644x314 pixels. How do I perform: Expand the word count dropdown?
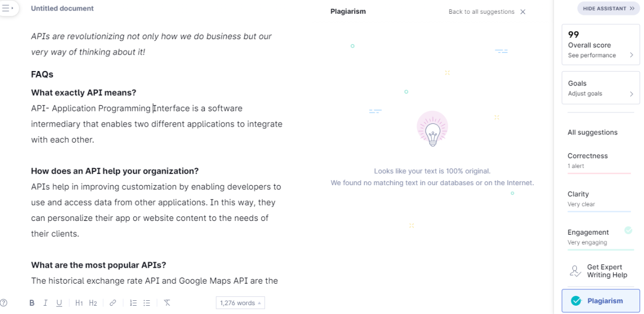pos(241,303)
